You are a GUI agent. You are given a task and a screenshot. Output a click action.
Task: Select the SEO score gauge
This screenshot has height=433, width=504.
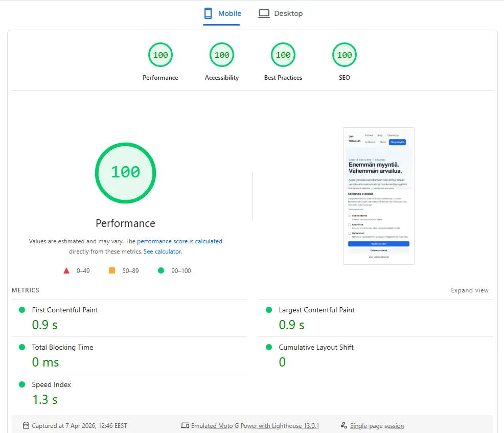coord(344,55)
